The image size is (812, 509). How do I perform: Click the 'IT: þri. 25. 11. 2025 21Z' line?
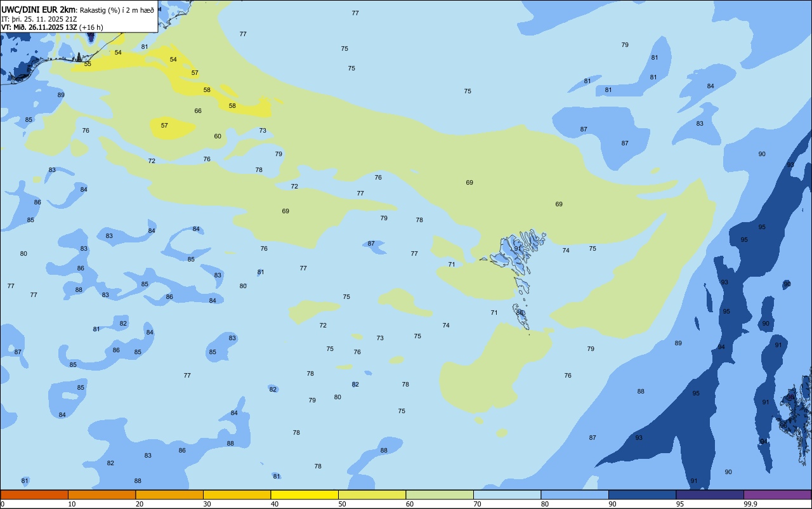tap(41, 19)
